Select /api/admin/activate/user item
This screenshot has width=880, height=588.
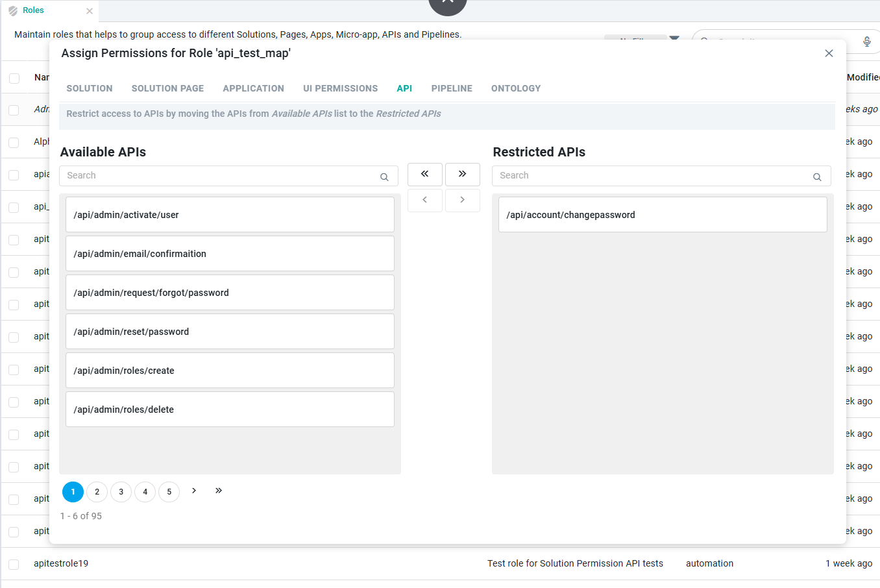coord(230,215)
